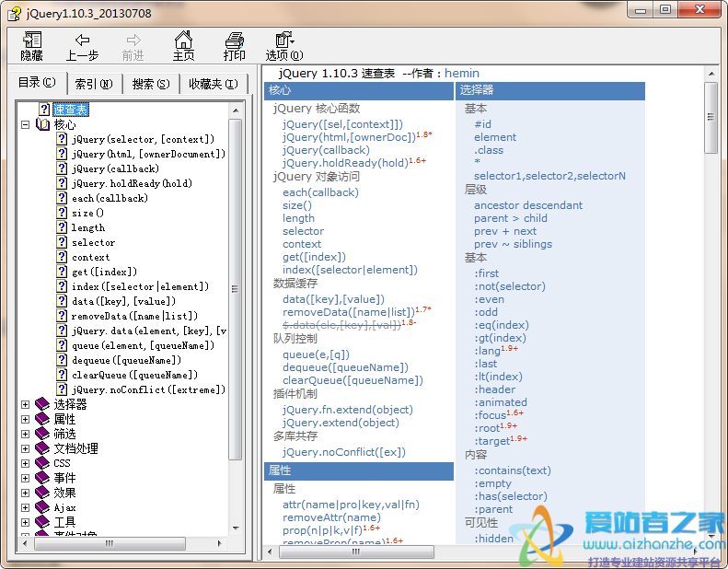
Task: Click the content pane vertical scrollbar thumb
Action: coord(711,118)
